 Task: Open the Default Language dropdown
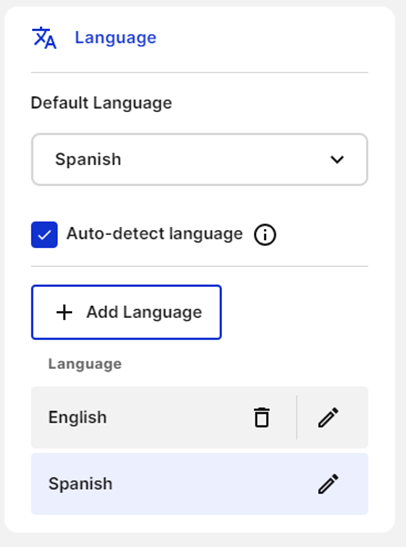coord(200,159)
